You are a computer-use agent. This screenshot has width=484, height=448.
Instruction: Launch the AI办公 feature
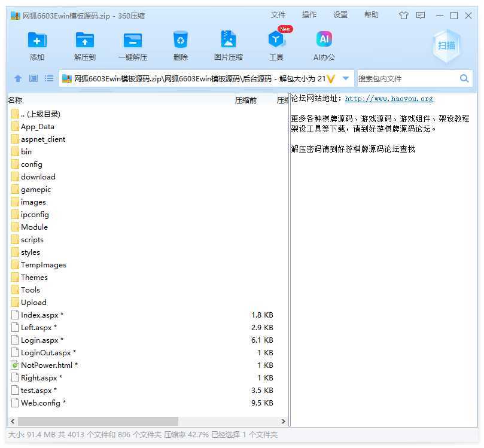(324, 40)
